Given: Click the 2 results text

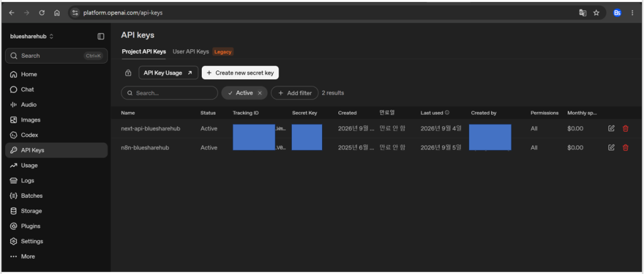Looking at the screenshot, I should tap(333, 93).
